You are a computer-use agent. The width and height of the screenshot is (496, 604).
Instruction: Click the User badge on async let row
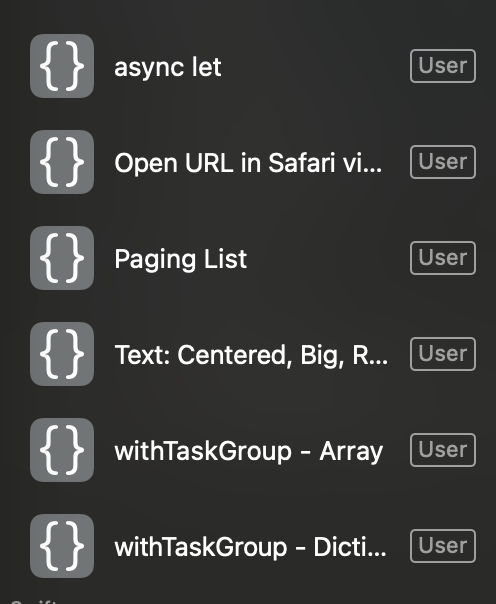click(443, 66)
